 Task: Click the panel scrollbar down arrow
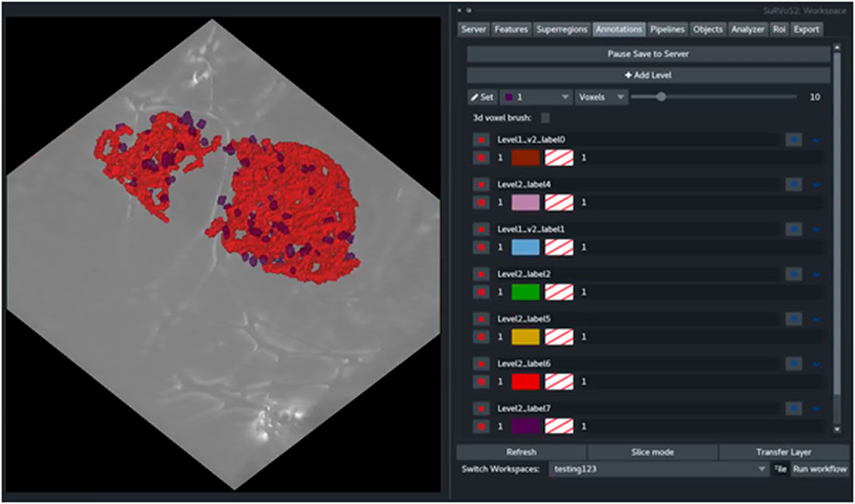[x=837, y=430]
